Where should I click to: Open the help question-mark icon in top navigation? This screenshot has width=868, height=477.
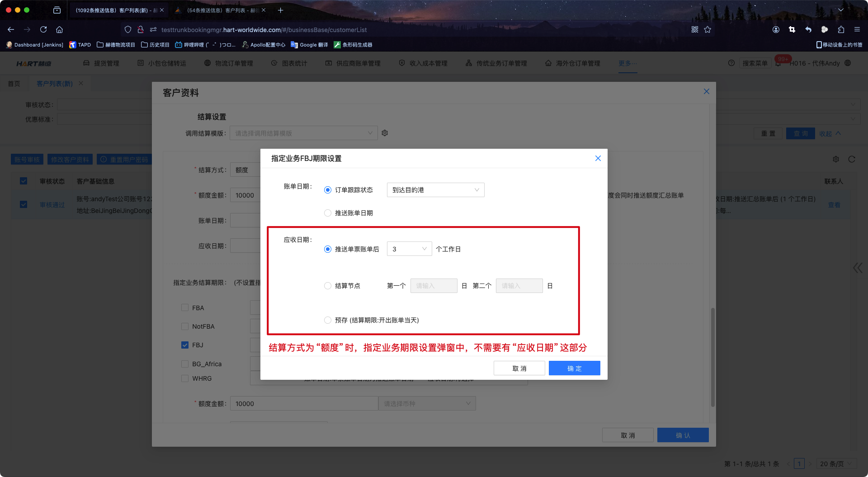tap(731, 63)
